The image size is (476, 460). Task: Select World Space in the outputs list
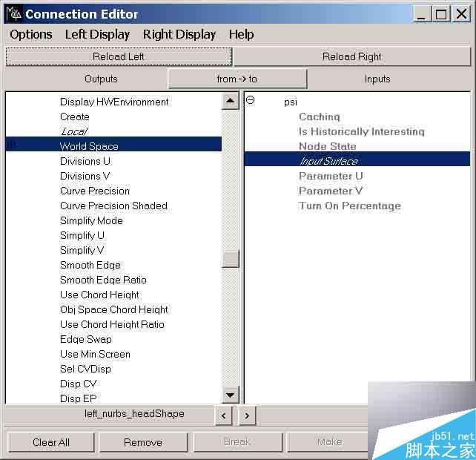coord(114,144)
